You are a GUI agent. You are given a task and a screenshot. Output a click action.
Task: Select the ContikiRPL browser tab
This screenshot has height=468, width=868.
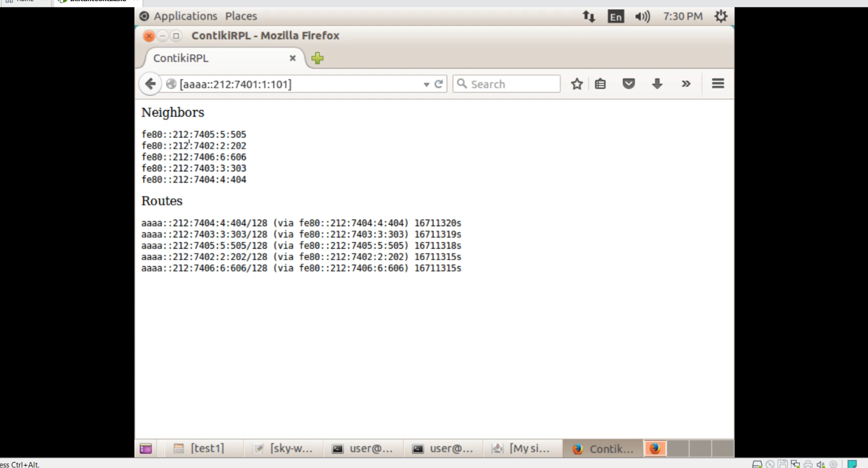[x=223, y=58]
